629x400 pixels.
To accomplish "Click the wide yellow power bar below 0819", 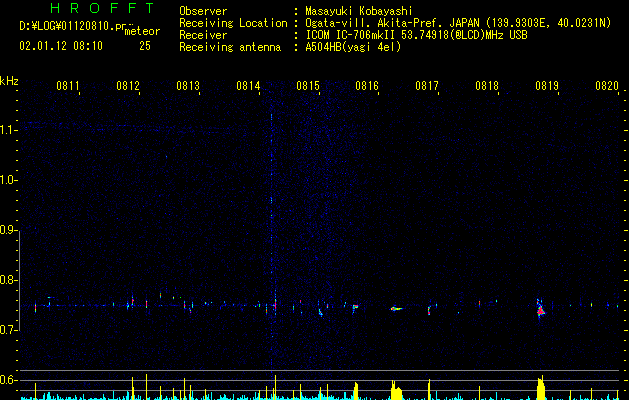I will pyautogui.click(x=541, y=388).
